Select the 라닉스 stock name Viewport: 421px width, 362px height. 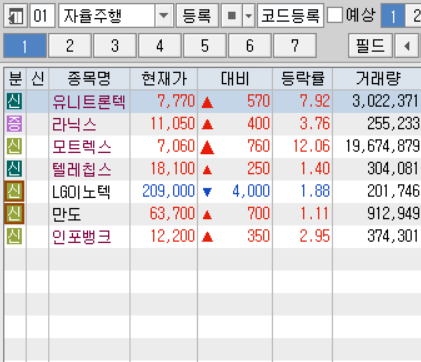coord(74,125)
